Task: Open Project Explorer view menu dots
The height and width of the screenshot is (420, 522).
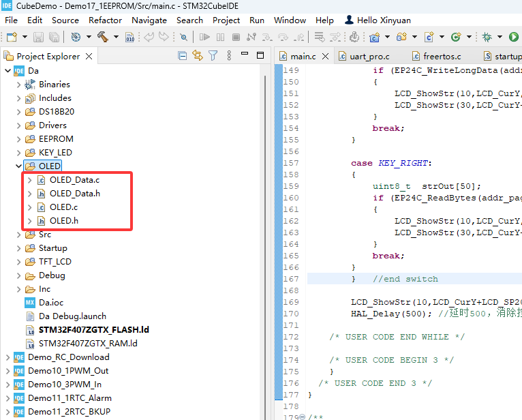Action: [229, 56]
